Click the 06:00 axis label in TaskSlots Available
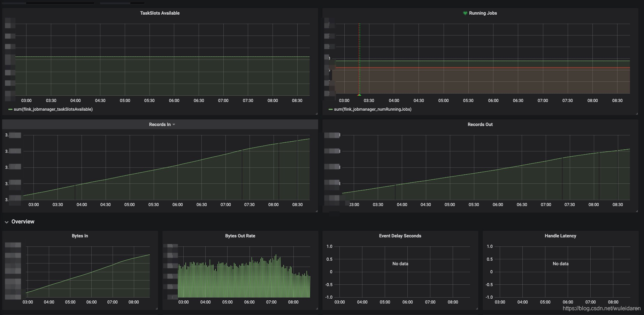The height and width of the screenshot is (315, 644). point(174,101)
